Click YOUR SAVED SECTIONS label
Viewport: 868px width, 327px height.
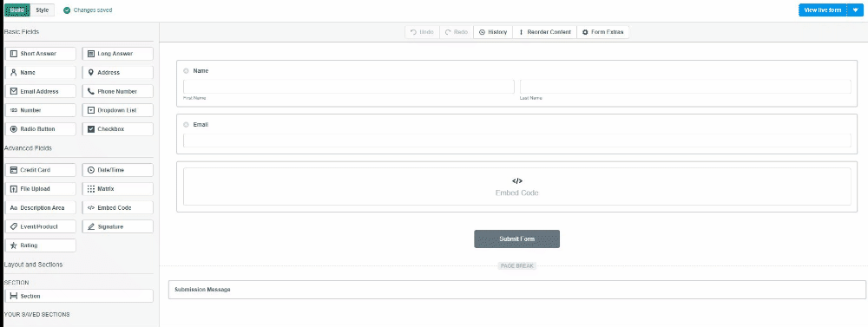[x=36, y=314]
